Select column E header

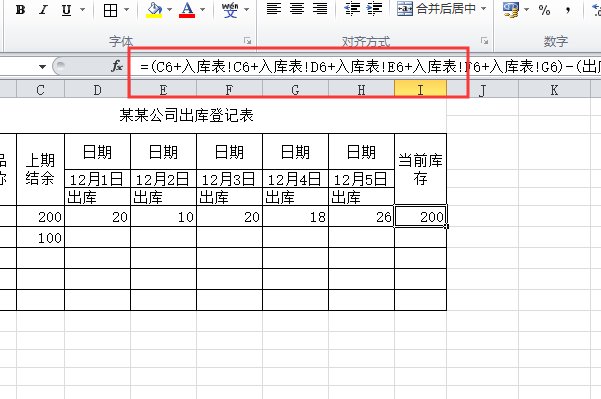point(163,90)
